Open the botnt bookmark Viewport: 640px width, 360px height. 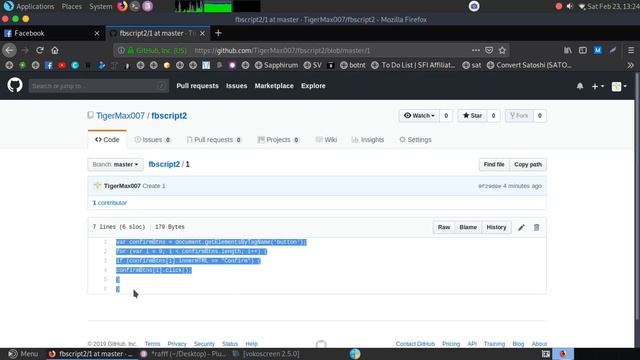[353, 65]
